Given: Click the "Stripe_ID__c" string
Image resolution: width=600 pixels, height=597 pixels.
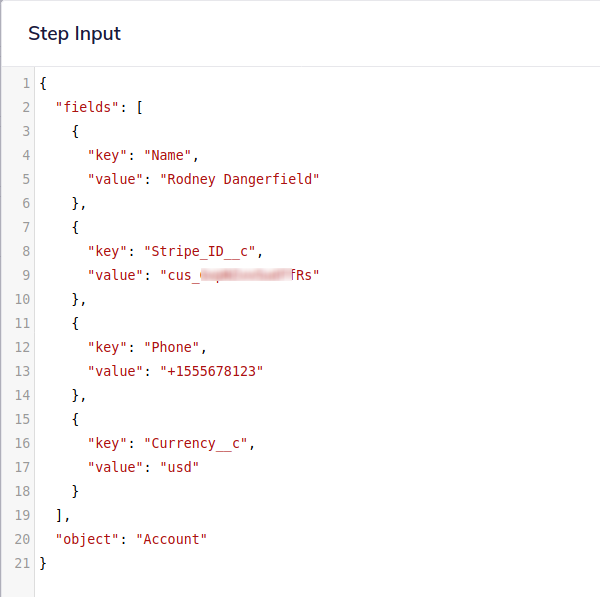Looking at the screenshot, I should (204, 251).
